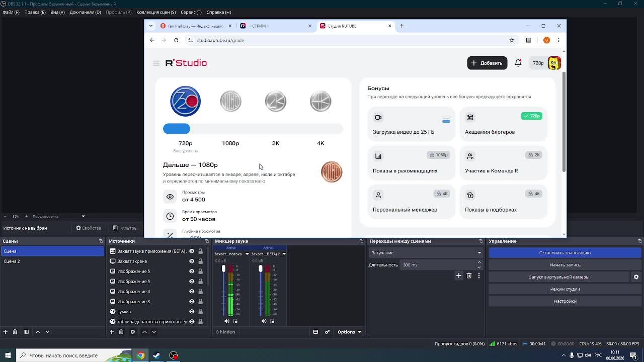Open Chrome three-dots menu

click(558, 40)
